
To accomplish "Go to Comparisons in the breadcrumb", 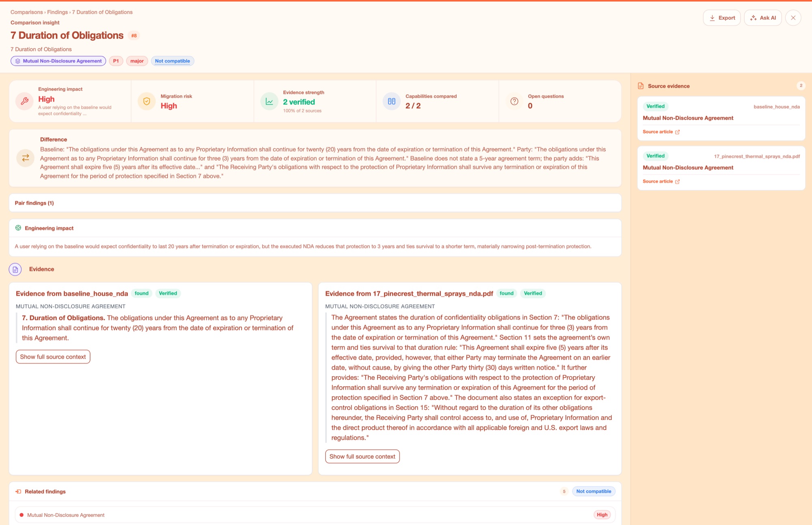I will [26, 12].
